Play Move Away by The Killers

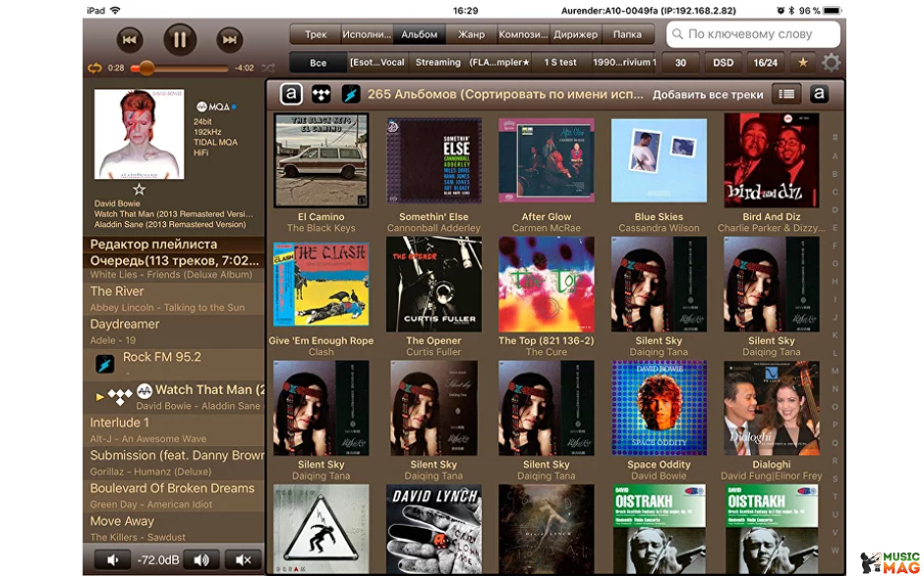[174, 529]
